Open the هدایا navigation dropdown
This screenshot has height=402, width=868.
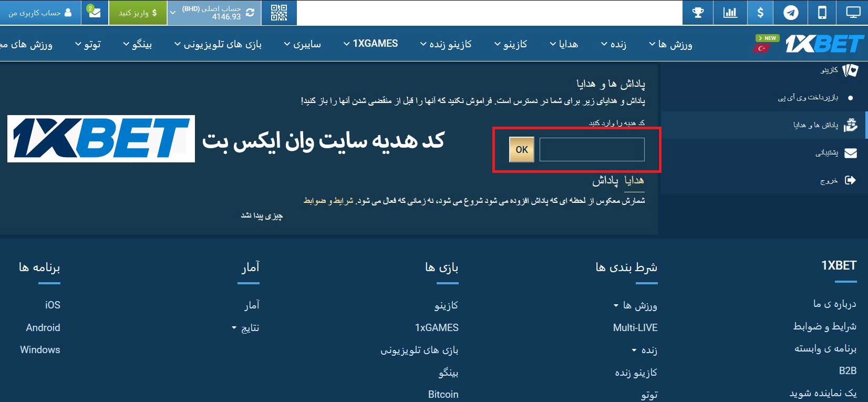tap(564, 45)
